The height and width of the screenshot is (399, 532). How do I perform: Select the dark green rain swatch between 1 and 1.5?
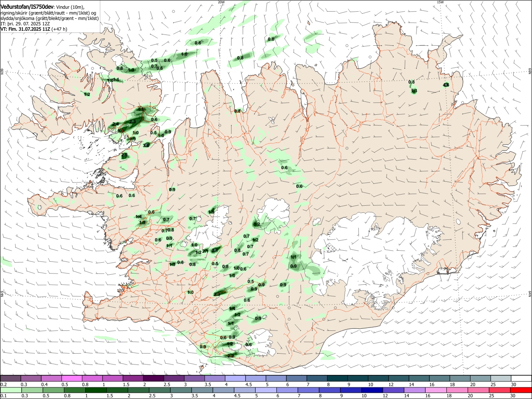tap(96, 390)
